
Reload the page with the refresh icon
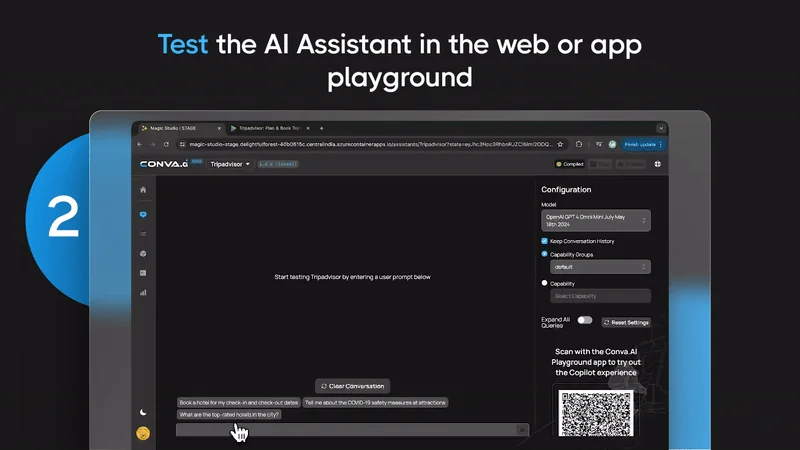click(x=166, y=144)
